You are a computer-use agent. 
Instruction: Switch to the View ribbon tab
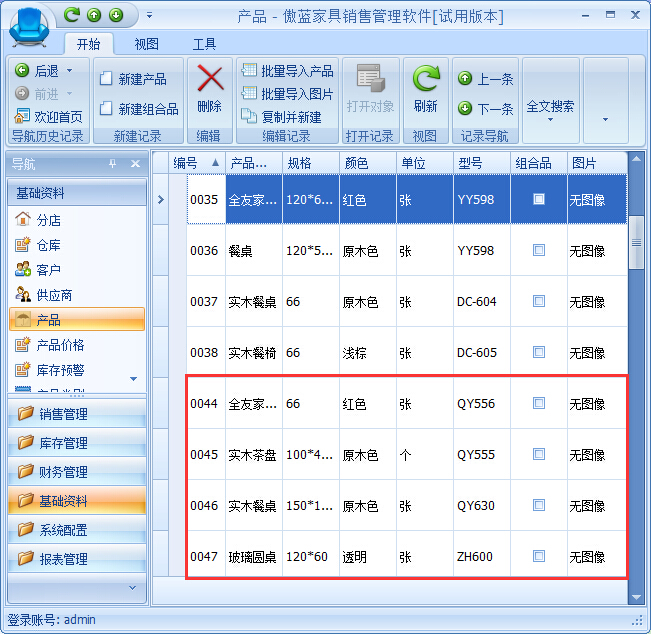click(147, 44)
